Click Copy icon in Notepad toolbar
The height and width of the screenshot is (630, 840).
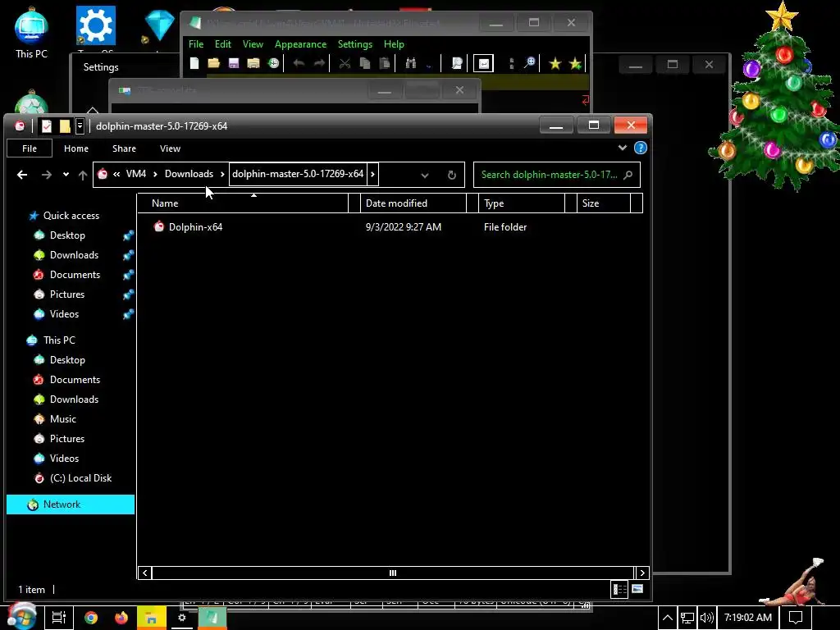point(365,63)
